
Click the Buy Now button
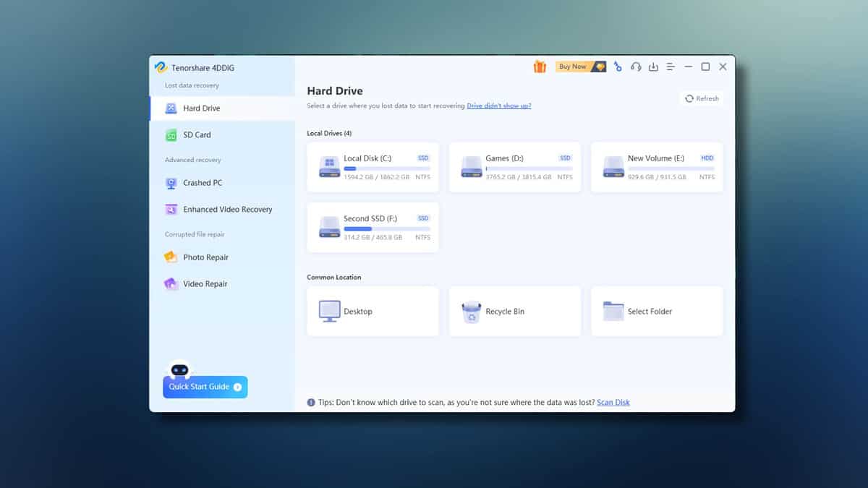point(581,67)
